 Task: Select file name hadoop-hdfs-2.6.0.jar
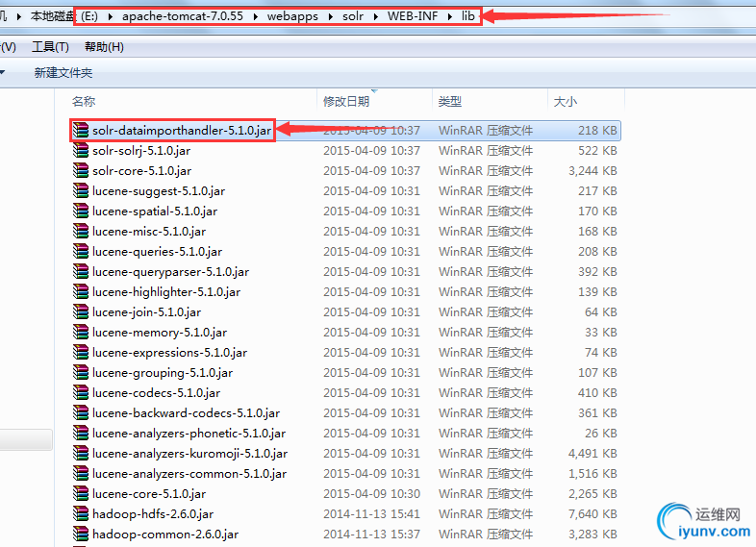point(153,515)
